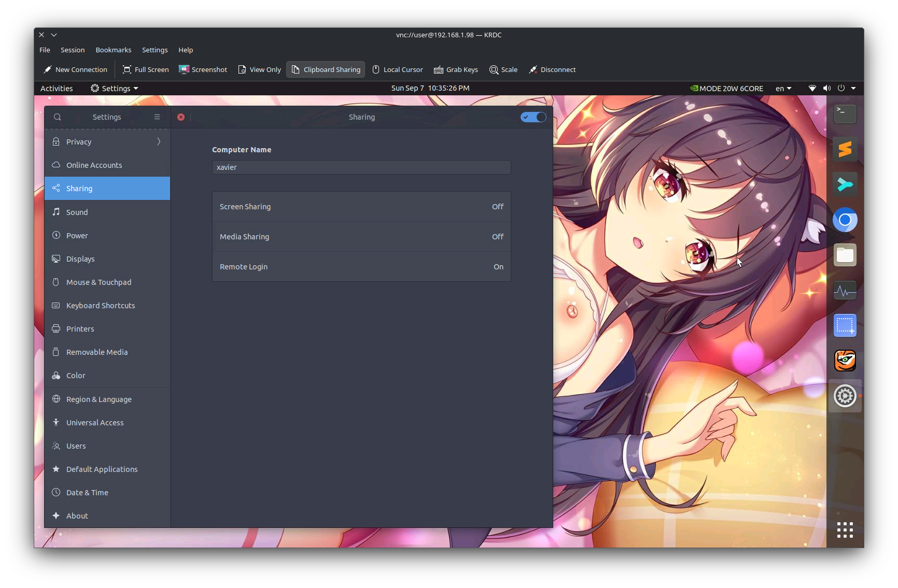The height and width of the screenshot is (588, 898).
Task: Click the Wi-Fi status icon
Action: (812, 88)
